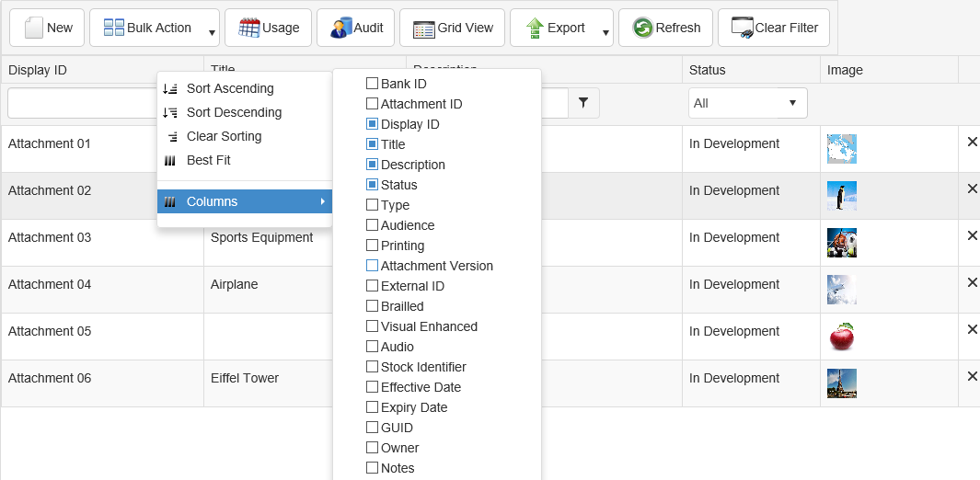Enable the Bank ID column checkbox
The height and width of the screenshot is (480, 980).
pyautogui.click(x=373, y=84)
